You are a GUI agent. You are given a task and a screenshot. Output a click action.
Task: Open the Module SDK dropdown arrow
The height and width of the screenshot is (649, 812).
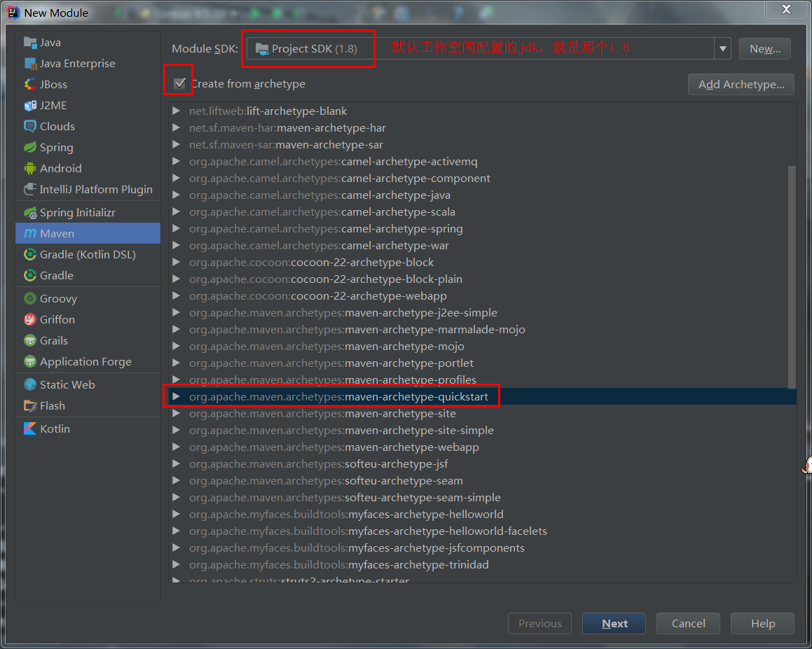(x=722, y=48)
